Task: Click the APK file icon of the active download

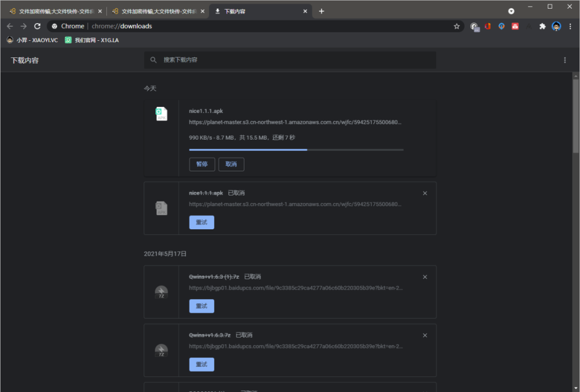Action: 162,114
